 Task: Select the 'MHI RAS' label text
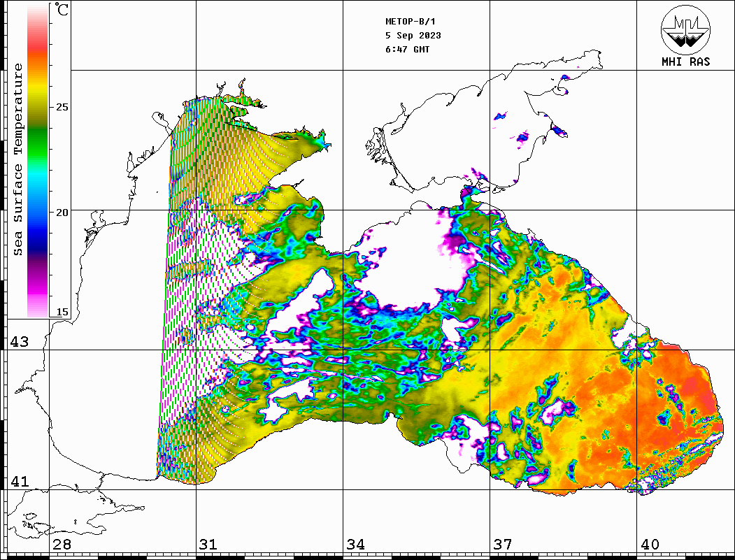(685, 62)
